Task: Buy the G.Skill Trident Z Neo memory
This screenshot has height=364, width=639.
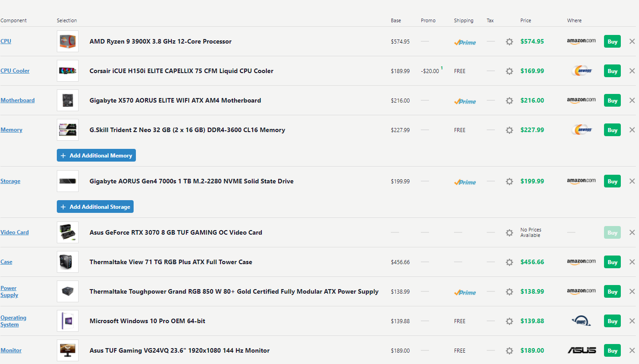Action: point(612,130)
